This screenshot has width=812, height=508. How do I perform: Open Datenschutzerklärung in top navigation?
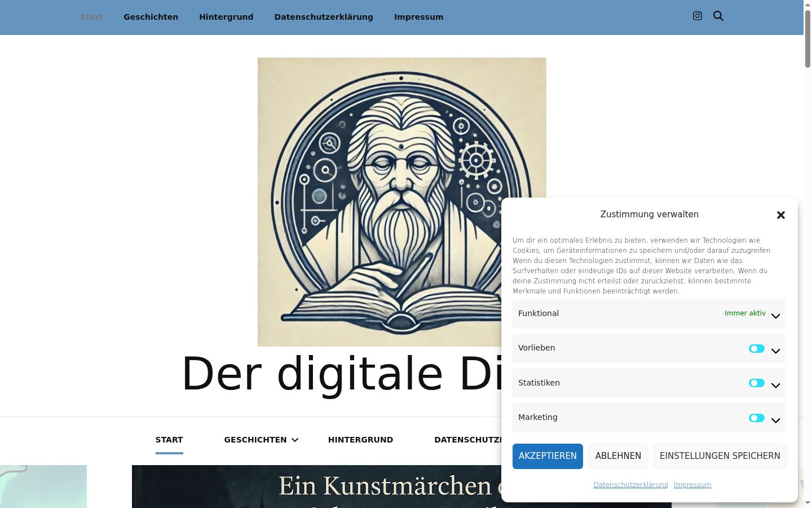pyautogui.click(x=324, y=17)
